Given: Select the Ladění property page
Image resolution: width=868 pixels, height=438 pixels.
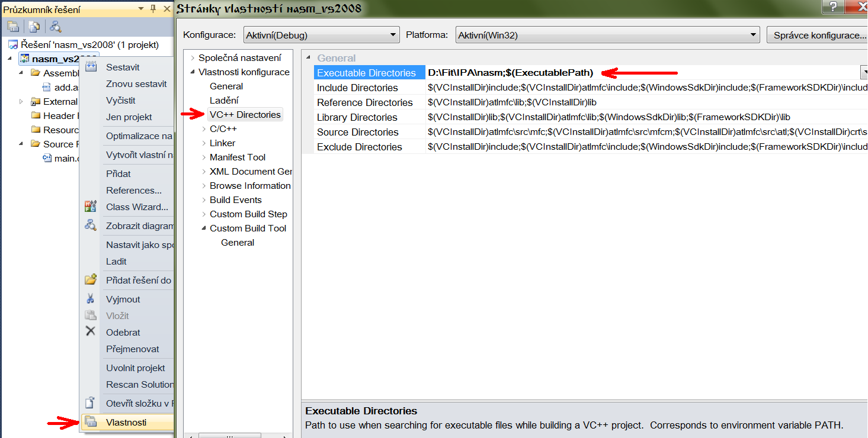Looking at the screenshot, I should click(x=224, y=101).
